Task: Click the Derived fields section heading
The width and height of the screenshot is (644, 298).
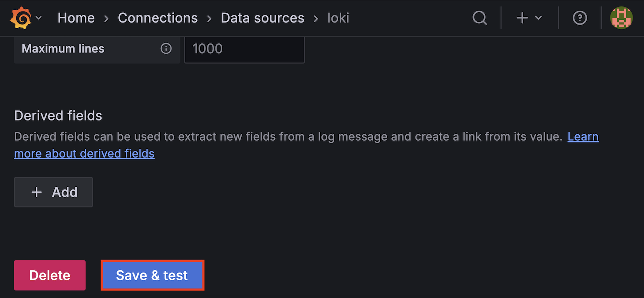Action: pos(58,115)
